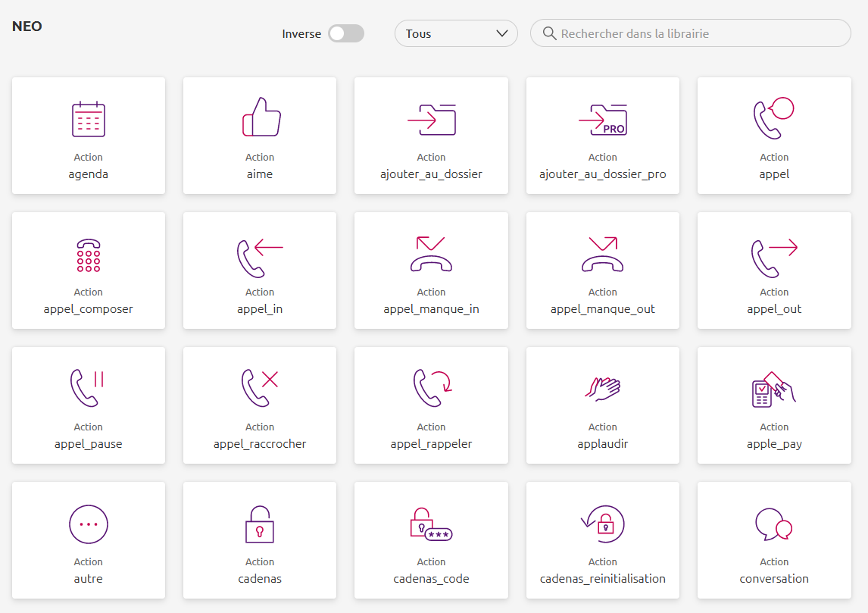Image resolution: width=868 pixels, height=613 pixels.
Task: Select the ajouter_au_dossier_pro icon
Action: 603,119
